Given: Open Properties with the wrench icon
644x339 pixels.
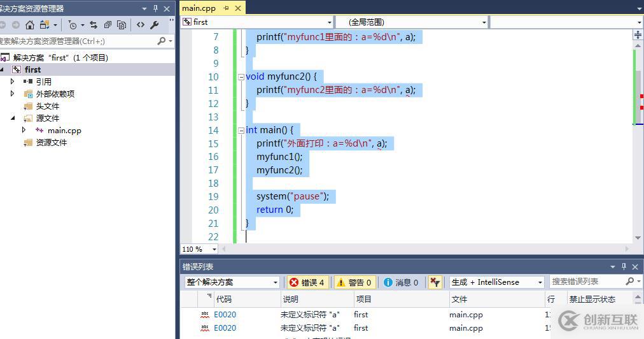Looking at the screenshot, I should (x=155, y=25).
